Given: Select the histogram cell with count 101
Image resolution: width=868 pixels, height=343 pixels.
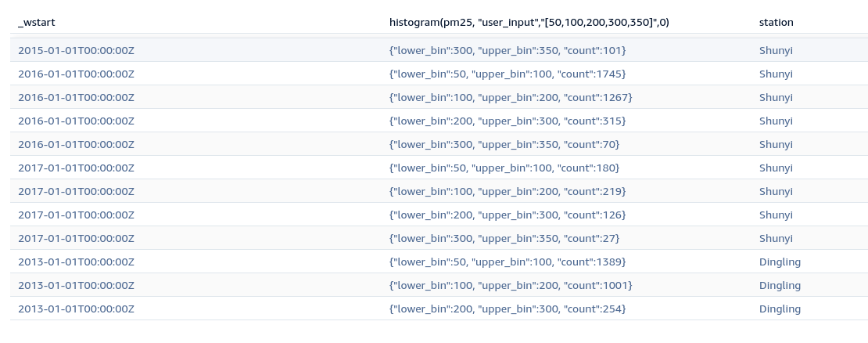Looking at the screenshot, I should pyautogui.click(x=507, y=50).
